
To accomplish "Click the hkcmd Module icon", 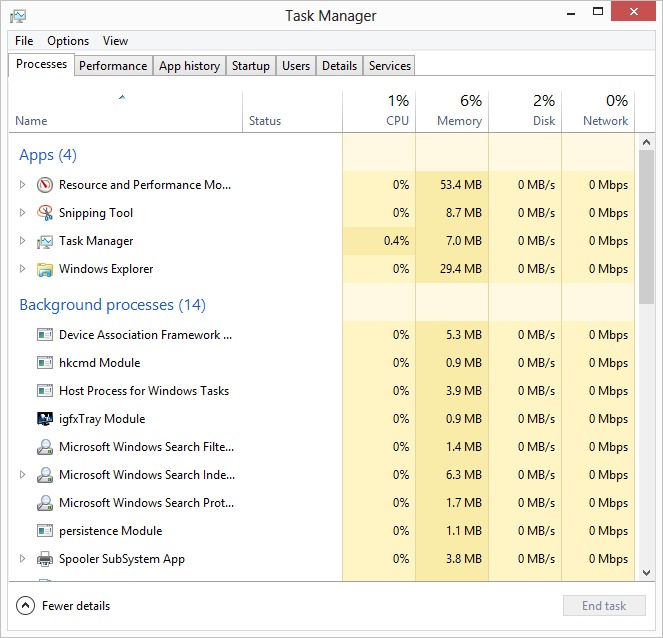I will [44, 363].
